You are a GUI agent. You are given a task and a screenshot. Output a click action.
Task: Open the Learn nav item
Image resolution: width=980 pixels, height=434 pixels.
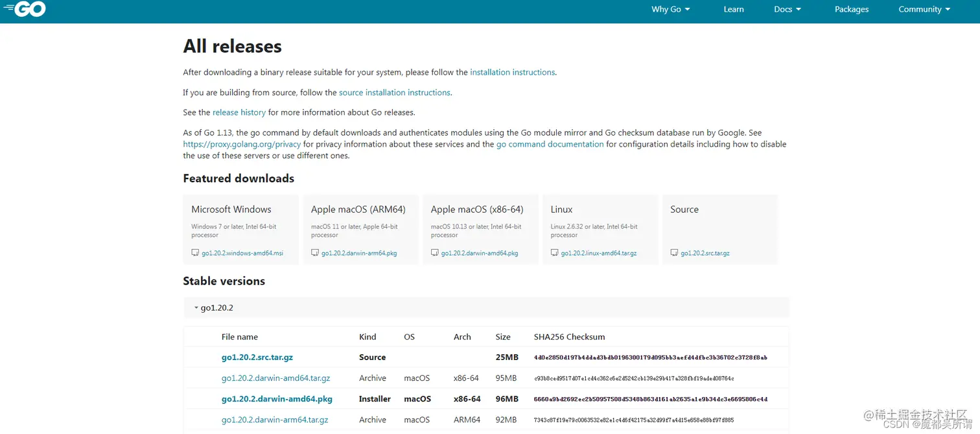[734, 9]
